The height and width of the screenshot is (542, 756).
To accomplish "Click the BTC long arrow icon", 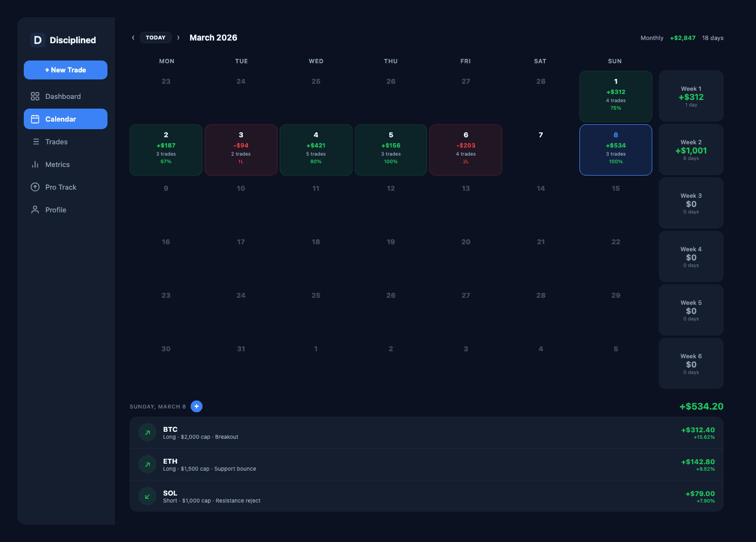I will pos(147,433).
